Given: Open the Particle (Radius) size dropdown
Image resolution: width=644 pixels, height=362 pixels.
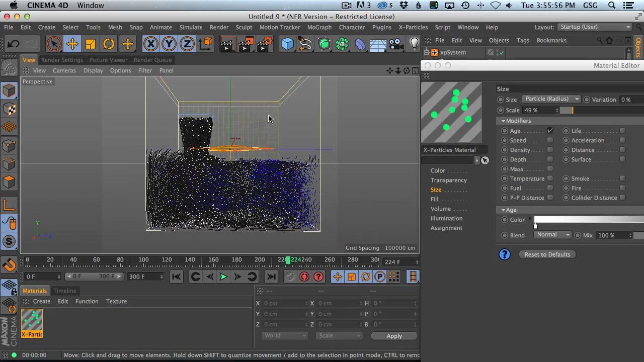Looking at the screenshot, I should [551, 99].
